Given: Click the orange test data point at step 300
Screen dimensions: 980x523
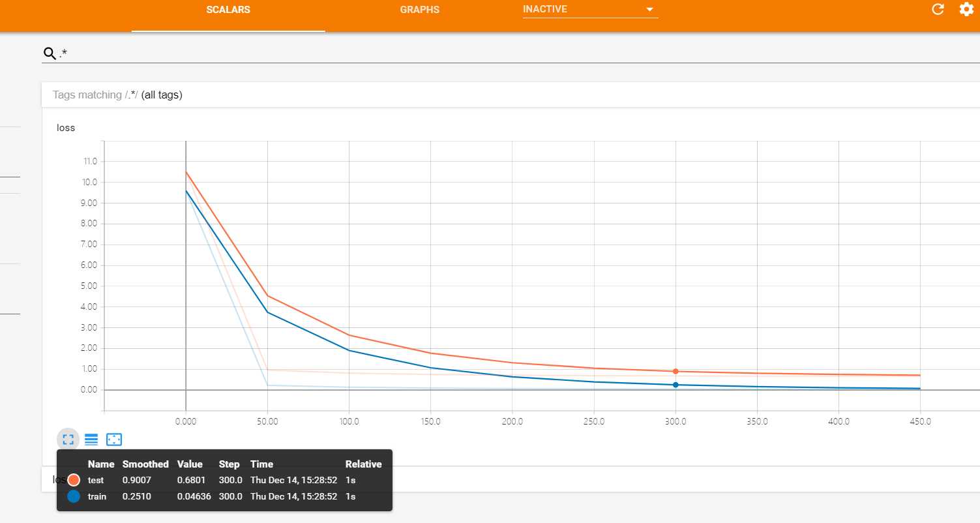Looking at the screenshot, I should click(676, 371).
